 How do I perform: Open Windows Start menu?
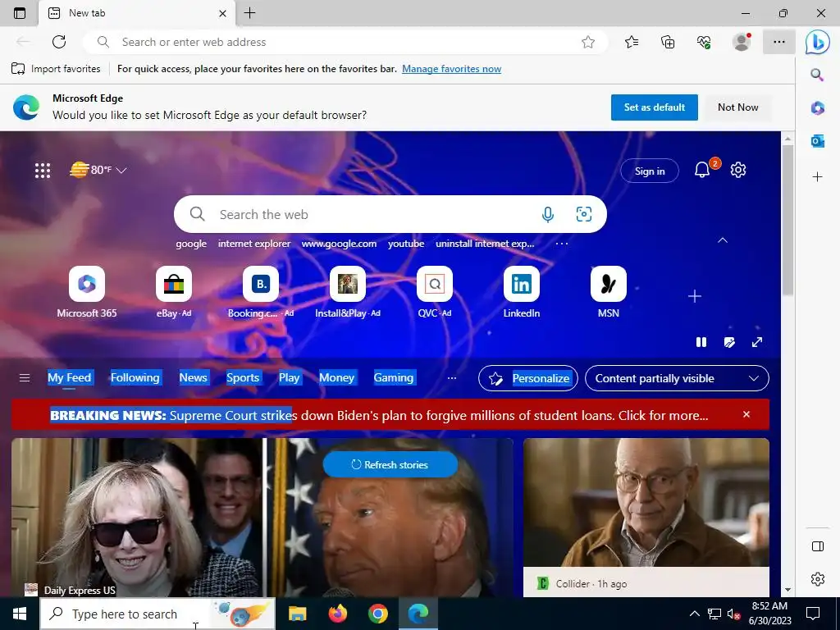pyautogui.click(x=20, y=614)
